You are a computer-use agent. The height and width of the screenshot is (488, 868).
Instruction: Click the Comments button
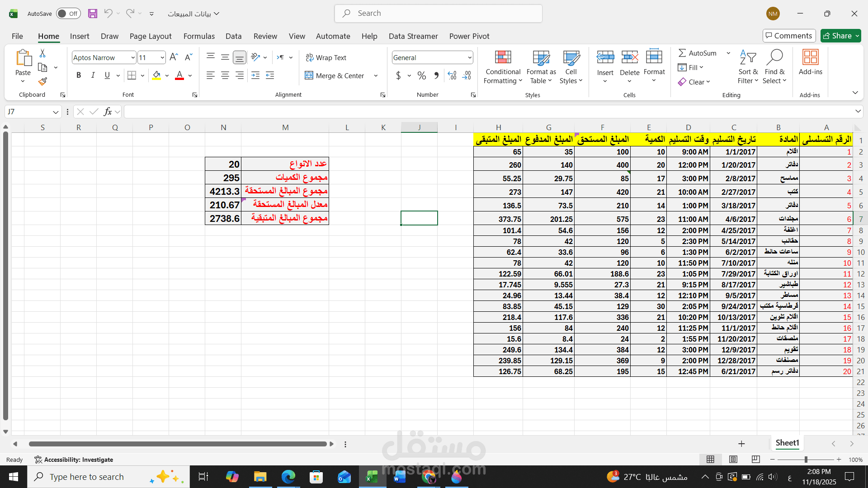coord(789,36)
